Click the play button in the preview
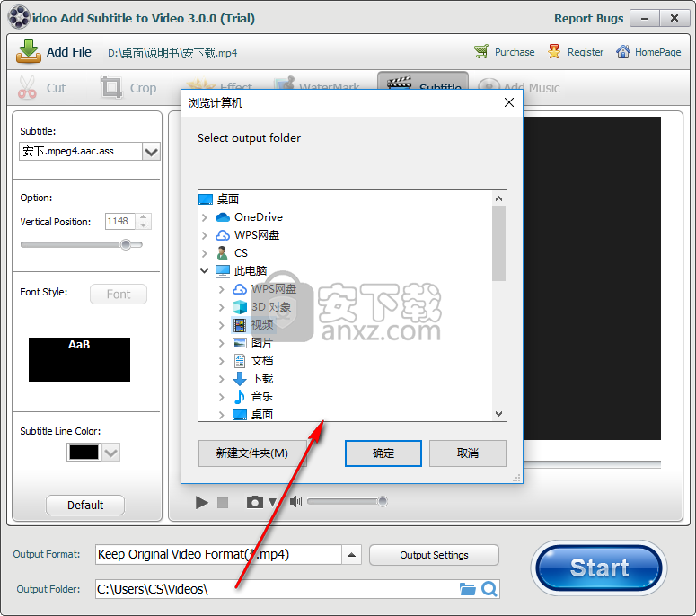Image resolution: width=696 pixels, height=616 pixels. [201, 502]
